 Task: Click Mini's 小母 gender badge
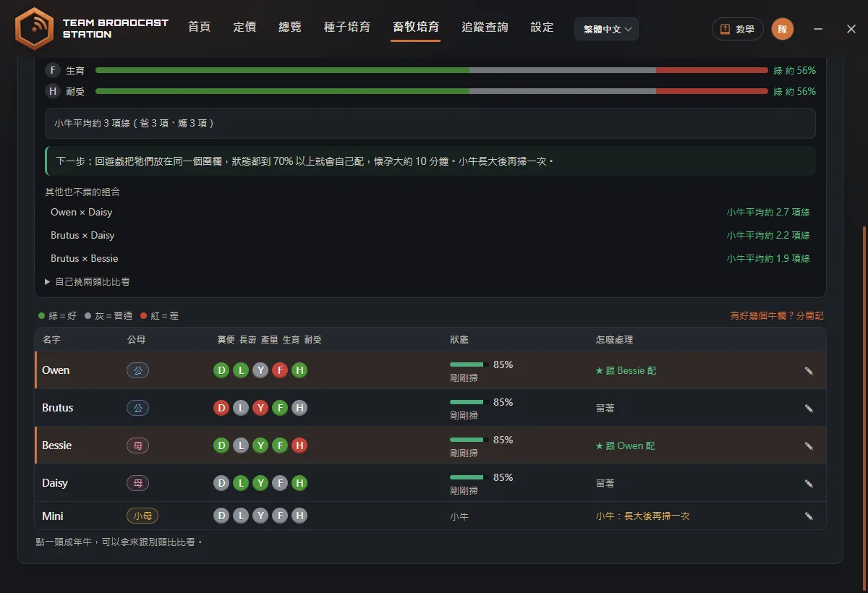(142, 516)
